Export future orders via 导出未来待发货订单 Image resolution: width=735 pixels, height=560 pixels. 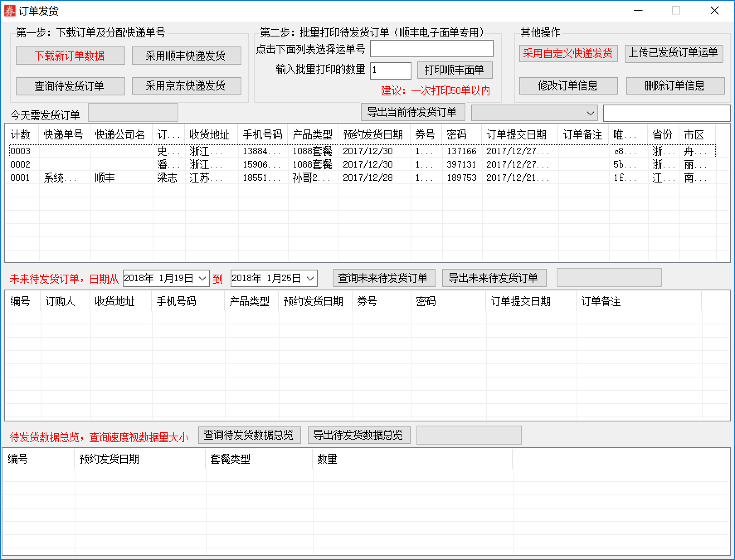point(494,278)
